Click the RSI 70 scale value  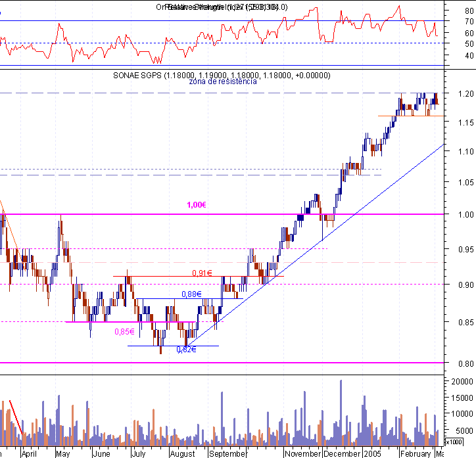click(469, 22)
